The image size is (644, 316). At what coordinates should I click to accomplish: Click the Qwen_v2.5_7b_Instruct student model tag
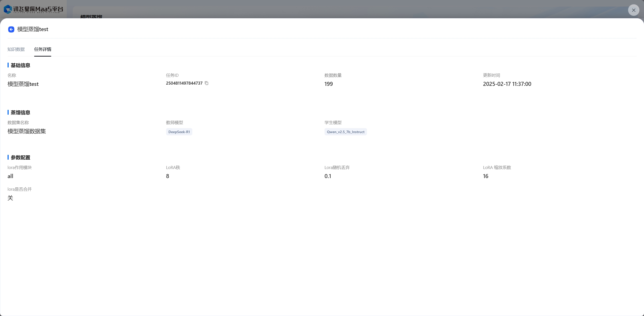(346, 132)
